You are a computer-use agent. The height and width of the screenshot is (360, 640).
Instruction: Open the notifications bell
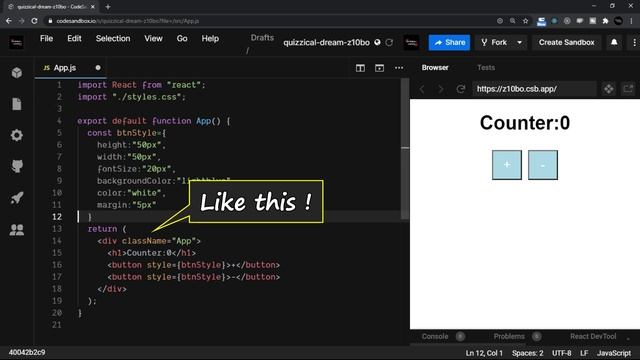[614, 42]
